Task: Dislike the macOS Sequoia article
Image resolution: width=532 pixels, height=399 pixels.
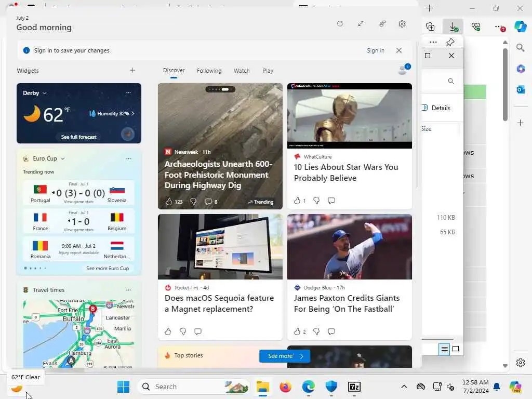Action: (x=183, y=331)
